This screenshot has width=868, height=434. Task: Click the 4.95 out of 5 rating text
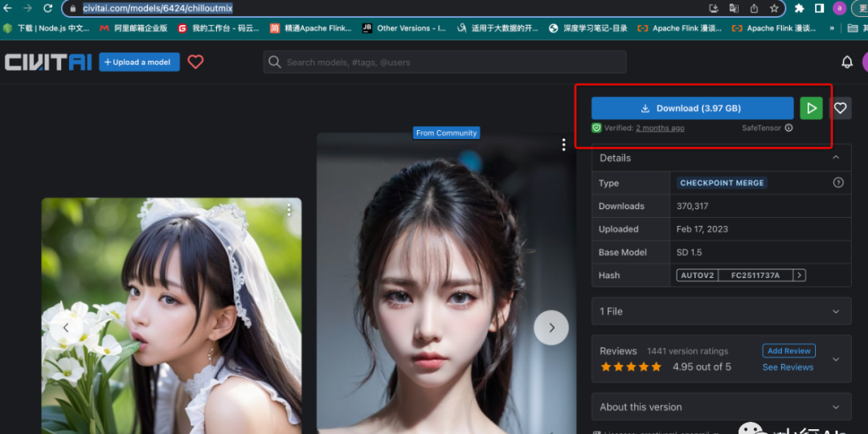[x=702, y=366]
